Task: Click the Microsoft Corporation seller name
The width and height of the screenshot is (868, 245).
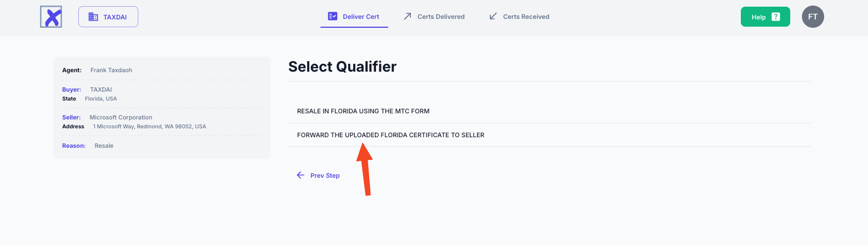Action: pyautogui.click(x=121, y=117)
